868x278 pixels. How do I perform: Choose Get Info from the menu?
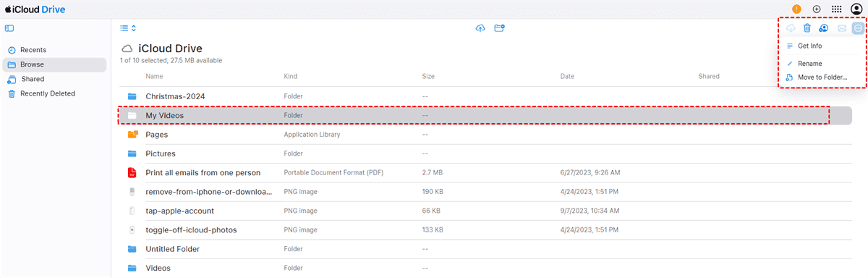click(x=809, y=46)
